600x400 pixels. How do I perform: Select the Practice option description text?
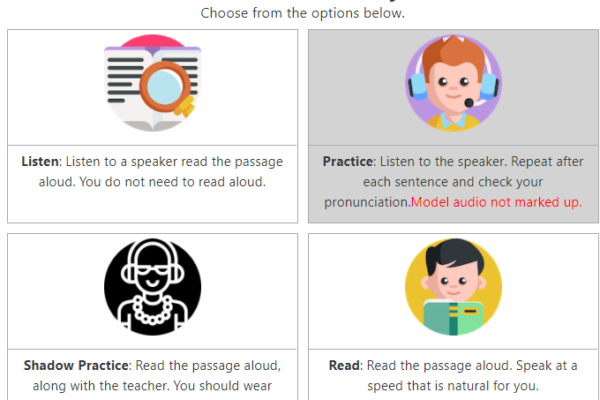pyautogui.click(x=453, y=182)
